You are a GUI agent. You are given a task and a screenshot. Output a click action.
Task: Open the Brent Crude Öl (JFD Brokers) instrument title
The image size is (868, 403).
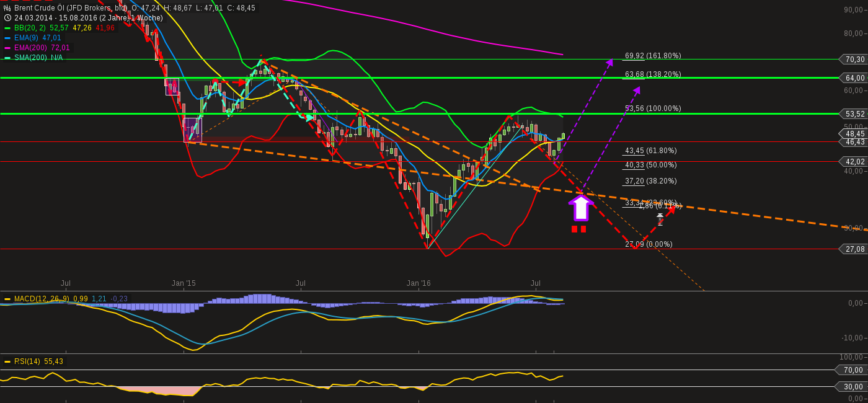[71, 8]
